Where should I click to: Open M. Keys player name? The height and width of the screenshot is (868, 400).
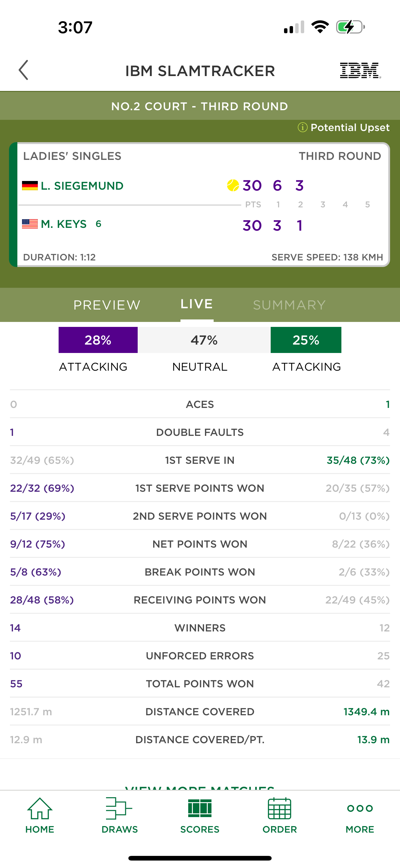coord(64,224)
